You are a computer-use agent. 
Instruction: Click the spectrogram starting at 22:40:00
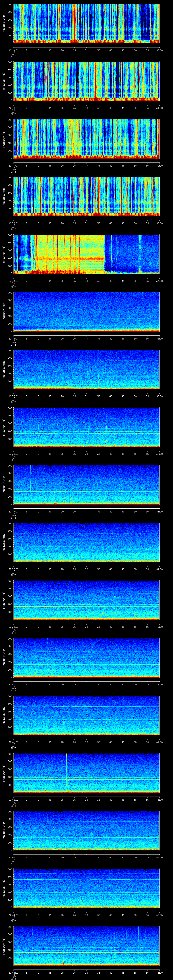86,658
